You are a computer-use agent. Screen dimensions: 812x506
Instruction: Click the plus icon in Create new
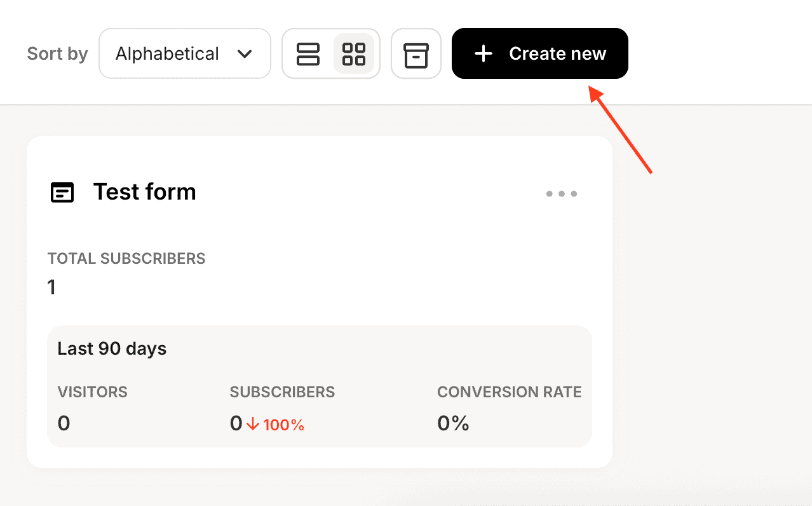pos(484,54)
